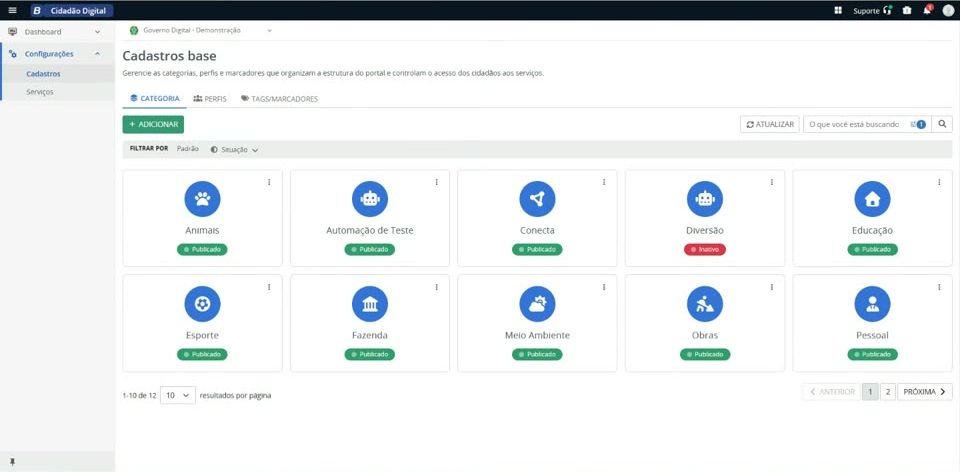Click the filter badge in the search box
The height and width of the screenshot is (472, 960).
918,124
